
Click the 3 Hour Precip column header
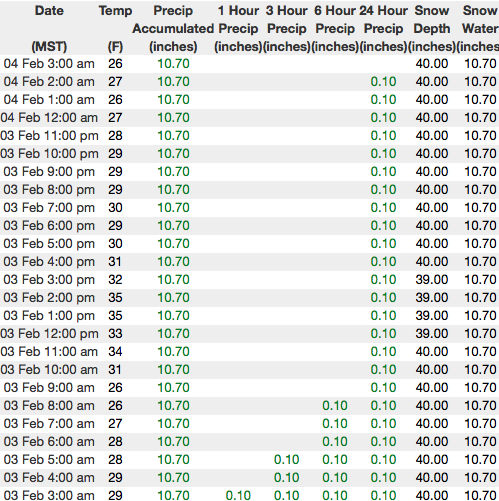pyautogui.click(x=287, y=28)
